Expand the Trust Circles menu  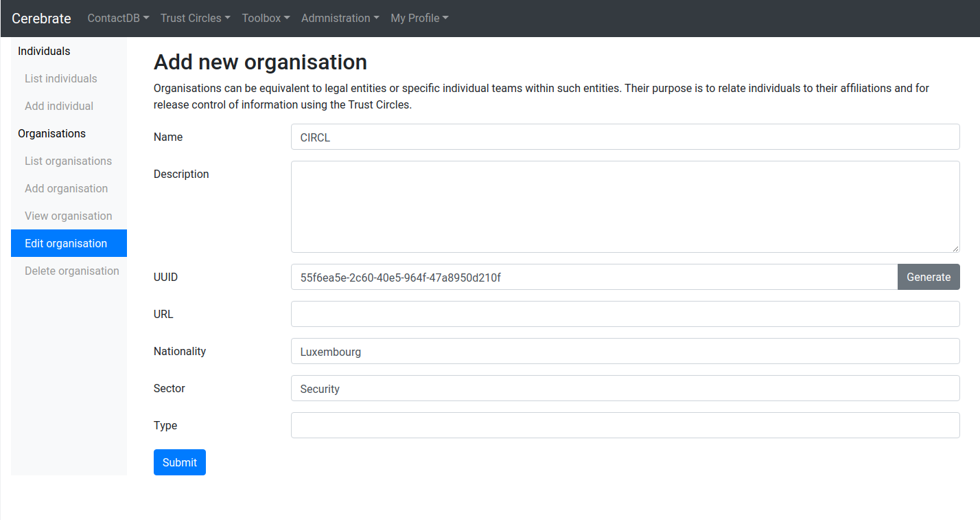point(195,19)
